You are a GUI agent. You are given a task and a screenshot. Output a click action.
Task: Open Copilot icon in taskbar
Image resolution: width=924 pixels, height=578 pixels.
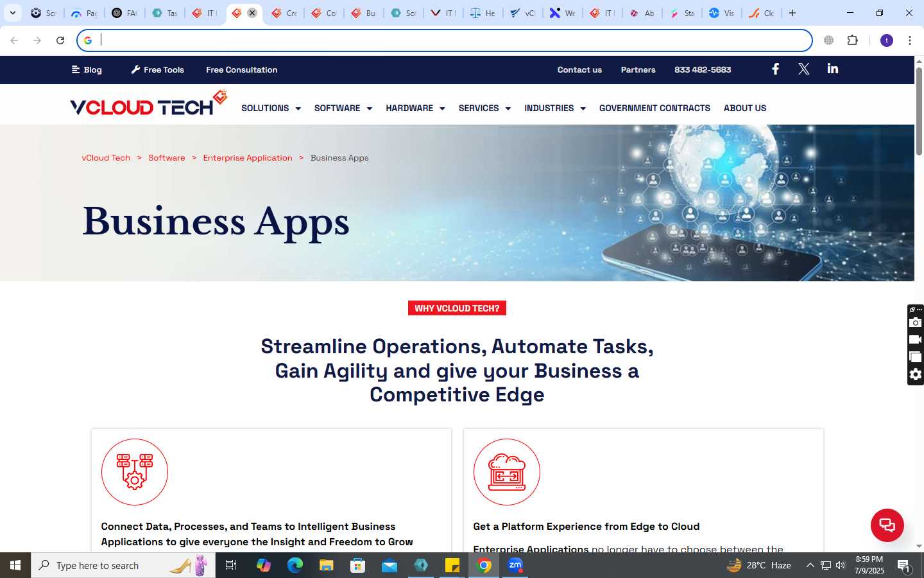[264, 565]
